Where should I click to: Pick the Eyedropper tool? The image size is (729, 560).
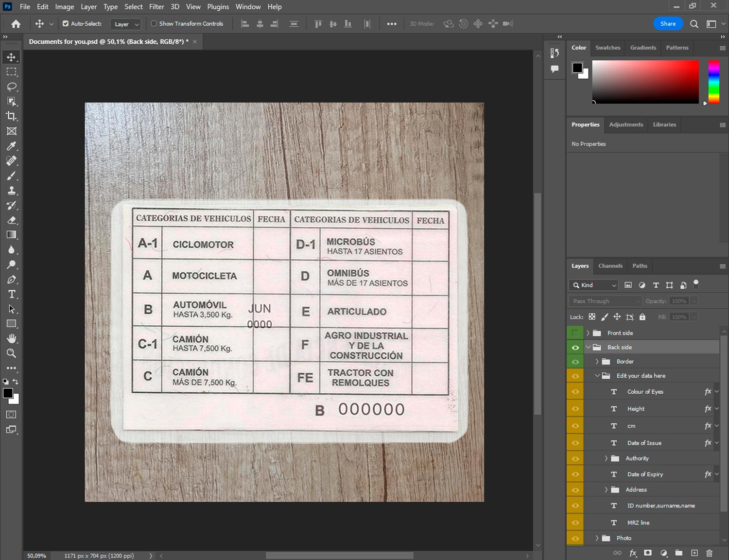[x=11, y=146]
